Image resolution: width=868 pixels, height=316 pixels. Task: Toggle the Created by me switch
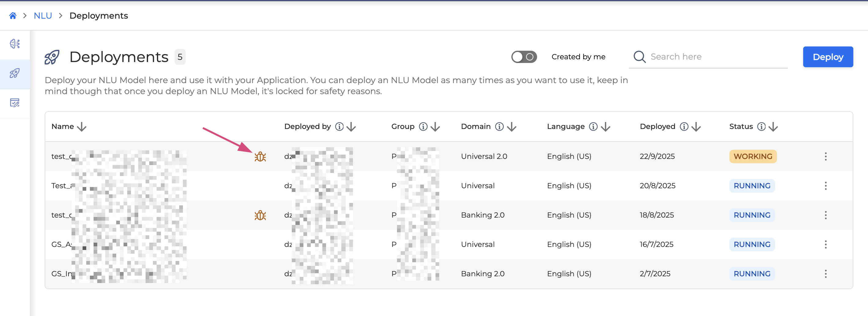524,57
